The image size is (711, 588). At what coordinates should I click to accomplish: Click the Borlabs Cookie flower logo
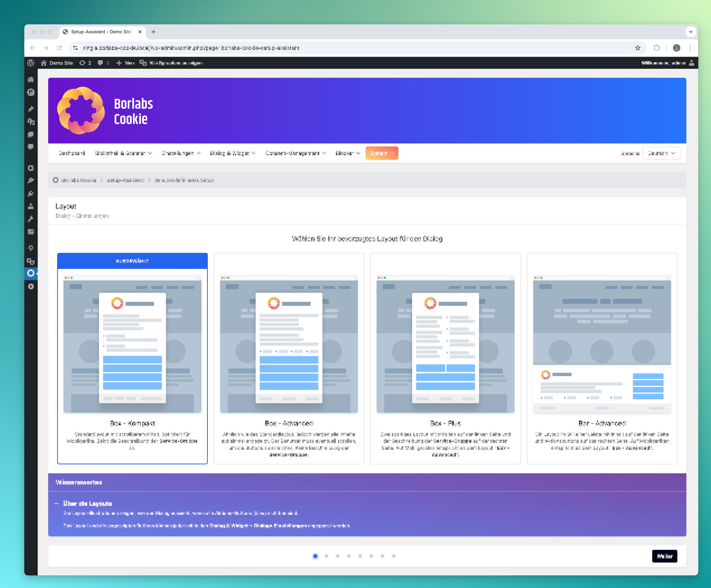[x=81, y=111]
